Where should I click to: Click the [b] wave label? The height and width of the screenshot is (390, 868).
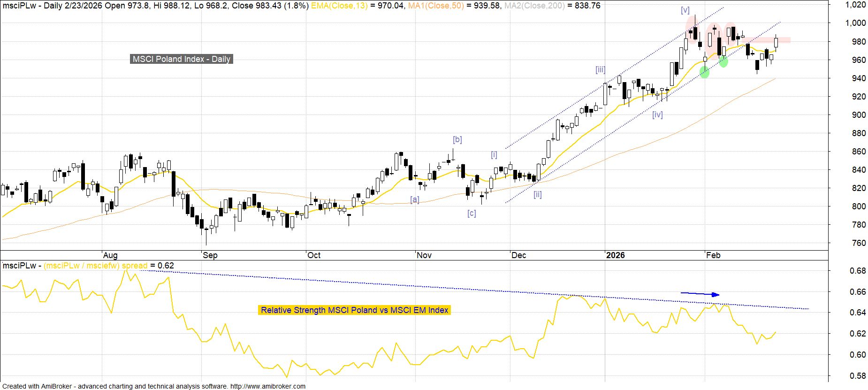point(457,139)
